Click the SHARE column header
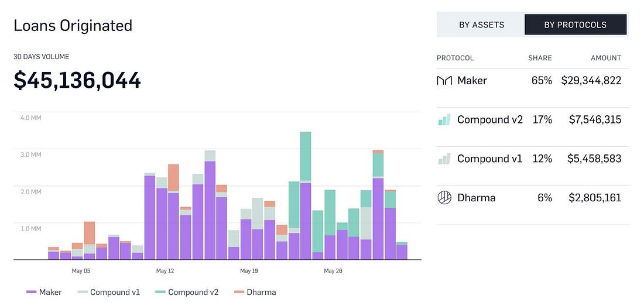 click(x=540, y=58)
